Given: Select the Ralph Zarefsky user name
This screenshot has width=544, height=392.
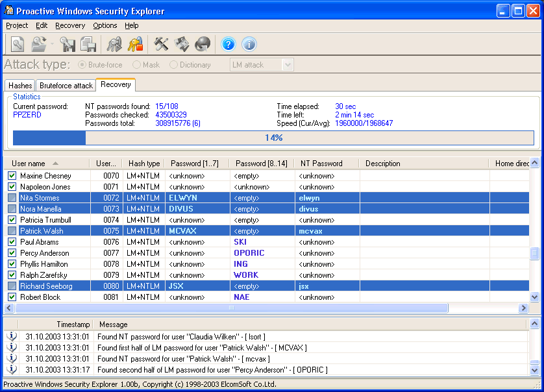Looking at the screenshot, I should pyautogui.click(x=43, y=275).
